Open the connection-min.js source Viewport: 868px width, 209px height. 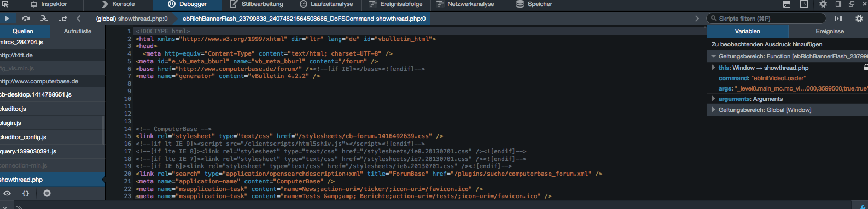(52, 165)
